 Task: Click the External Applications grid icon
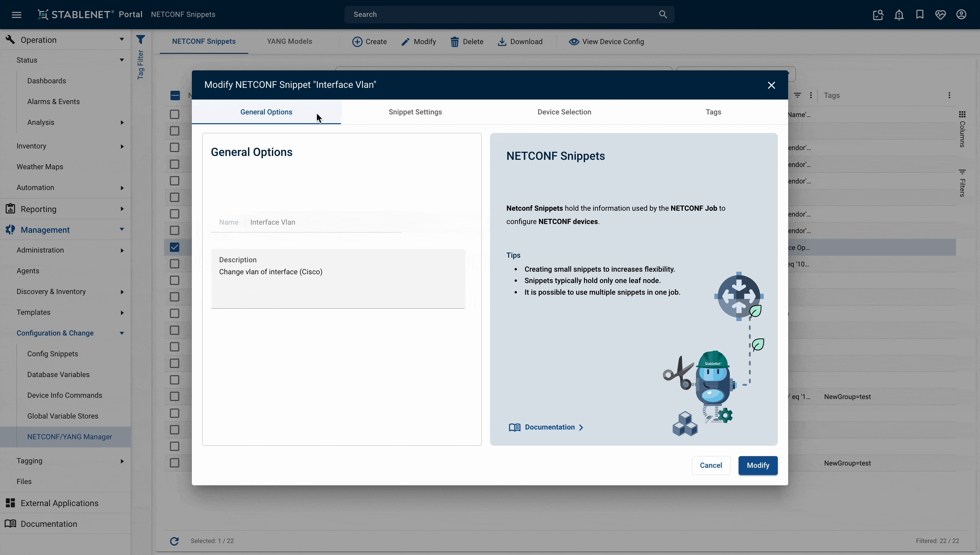(10, 503)
